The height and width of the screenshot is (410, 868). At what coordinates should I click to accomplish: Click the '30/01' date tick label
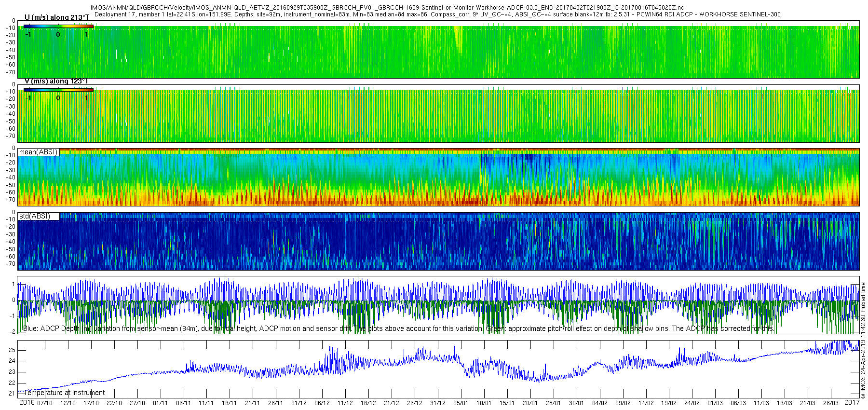[577, 403]
